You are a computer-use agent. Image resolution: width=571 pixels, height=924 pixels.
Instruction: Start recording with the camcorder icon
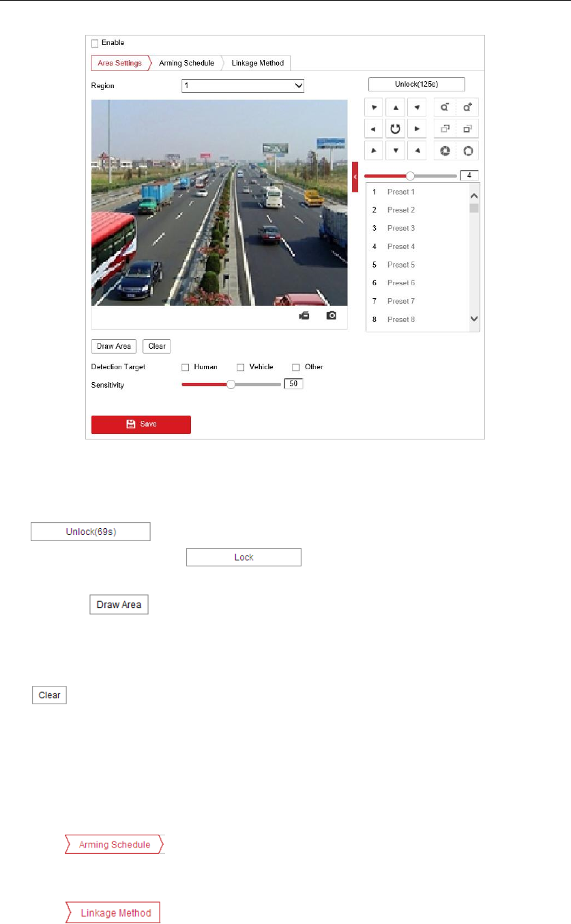(304, 316)
